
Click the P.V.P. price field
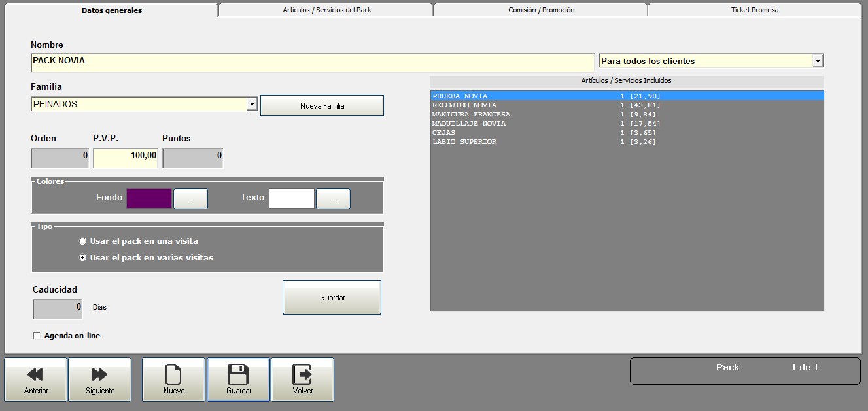click(125, 158)
